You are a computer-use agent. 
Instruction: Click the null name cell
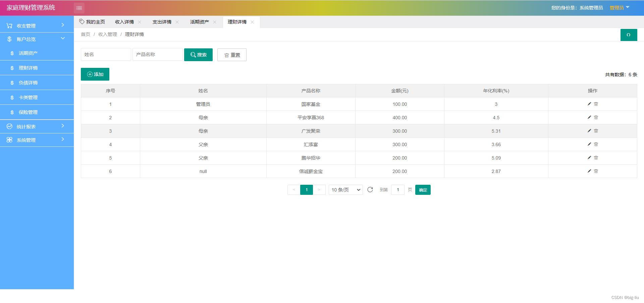203,171
